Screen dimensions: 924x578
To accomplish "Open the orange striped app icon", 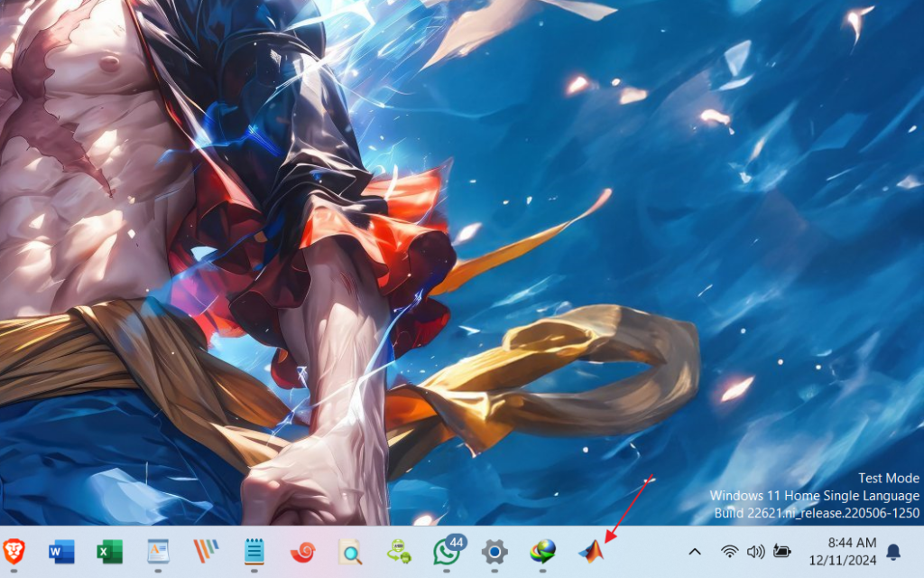I will tap(206, 551).
